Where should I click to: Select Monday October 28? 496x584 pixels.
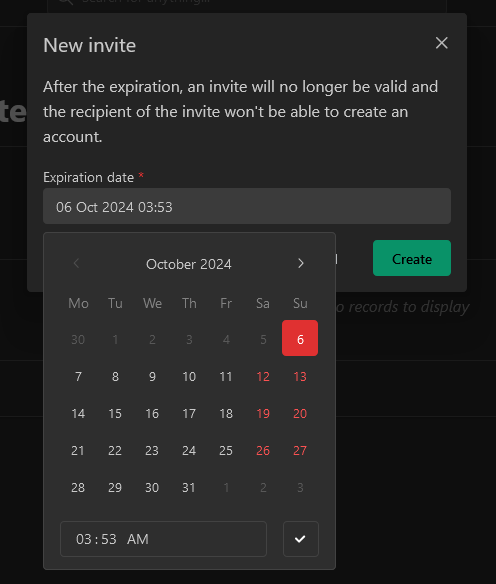(x=78, y=488)
